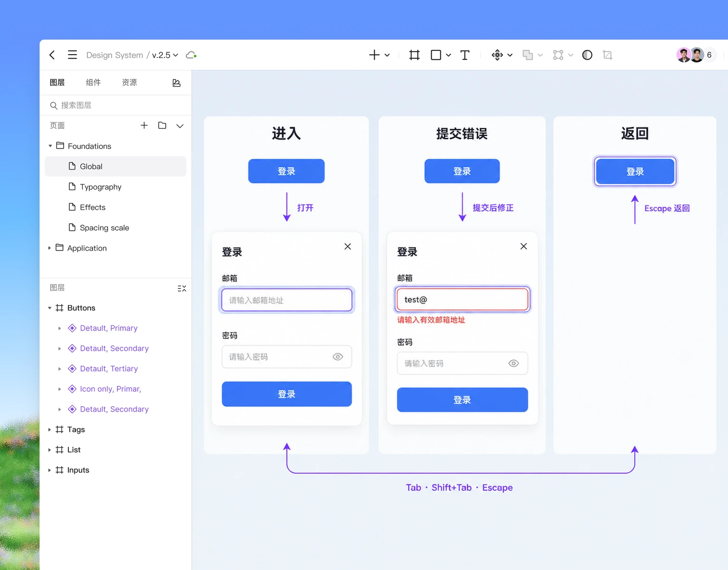The width and height of the screenshot is (728, 570).
Task: Open the v.2.5 version dropdown
Action: pos(165,55)
